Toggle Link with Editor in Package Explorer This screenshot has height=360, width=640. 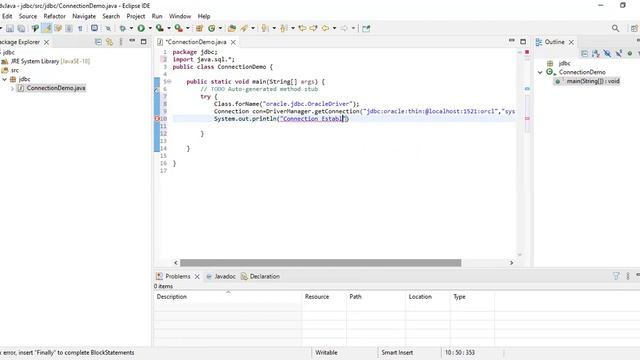click(109, 42)
